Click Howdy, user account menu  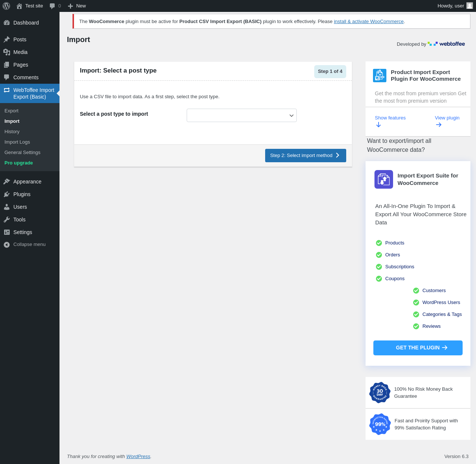click(455, 6)
